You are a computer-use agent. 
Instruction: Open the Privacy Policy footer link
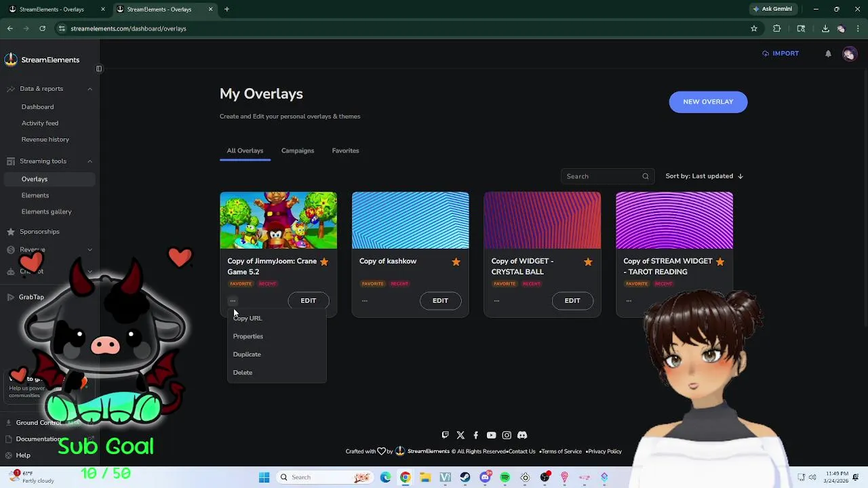605,451
